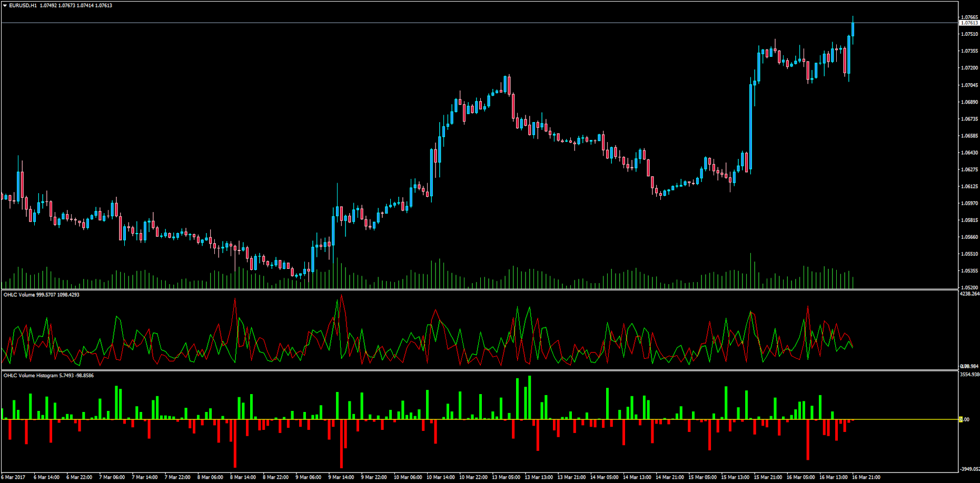980x483 pixels.
Task: Click time axis label 16 Mar 21:00
Action: [866, 477]
